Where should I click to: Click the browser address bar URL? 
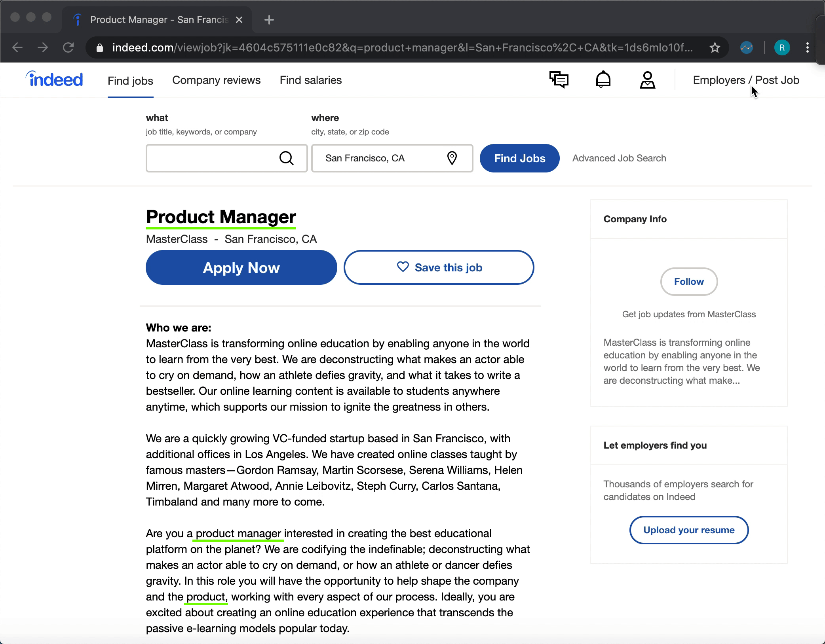click(x=402, y=48)
